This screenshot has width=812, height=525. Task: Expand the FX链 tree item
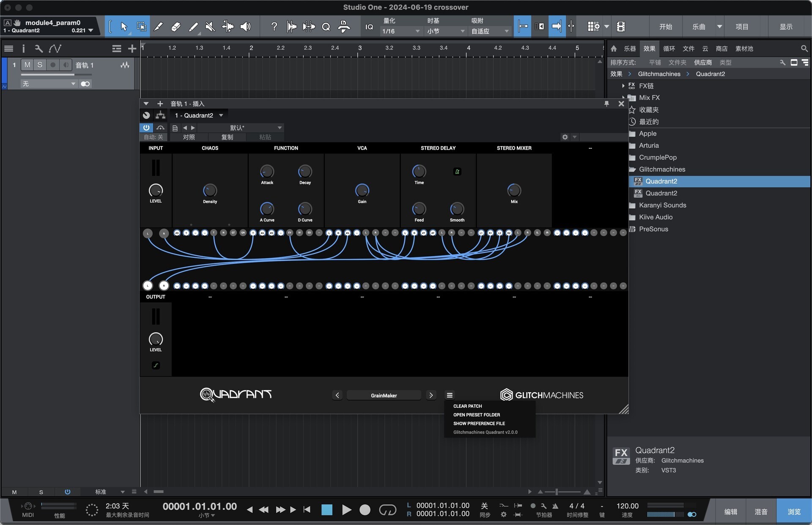623,86
